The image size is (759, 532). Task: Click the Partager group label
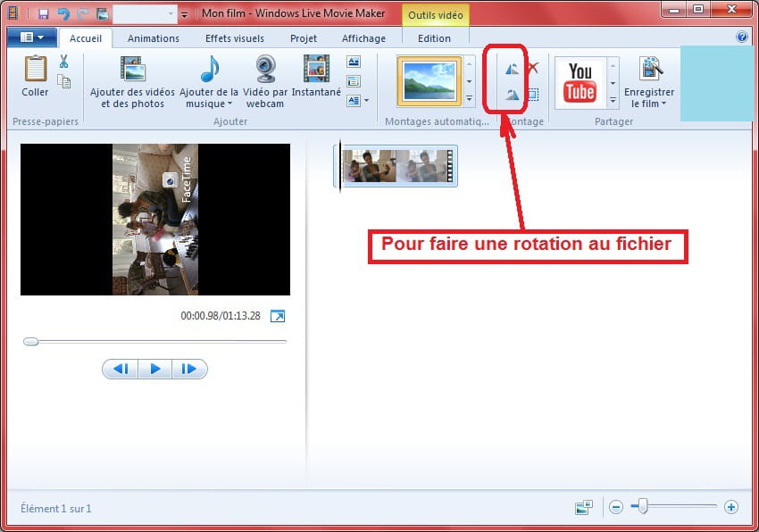[613, 121]
